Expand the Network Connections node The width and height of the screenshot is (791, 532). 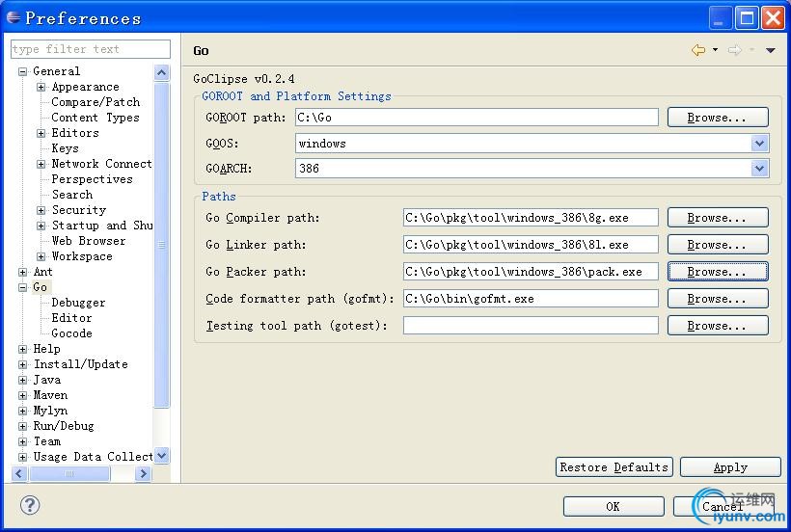click(x=41, y=164)
